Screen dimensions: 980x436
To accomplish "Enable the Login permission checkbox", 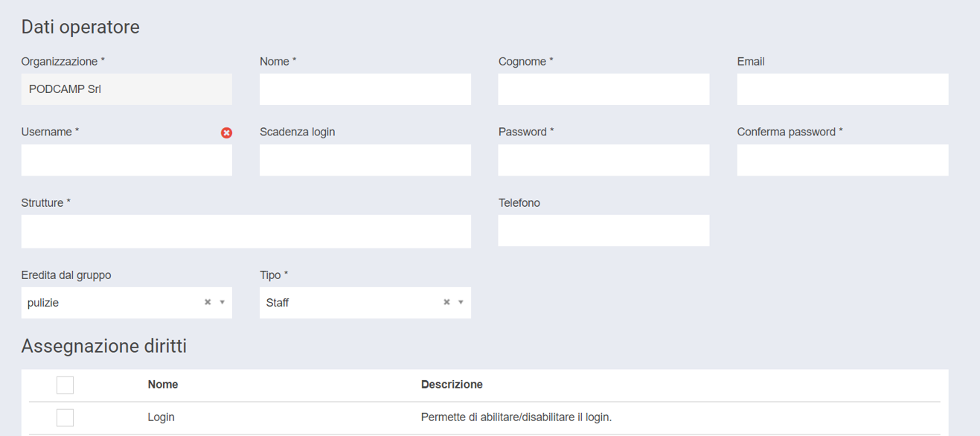I will [x=65, y=417].
